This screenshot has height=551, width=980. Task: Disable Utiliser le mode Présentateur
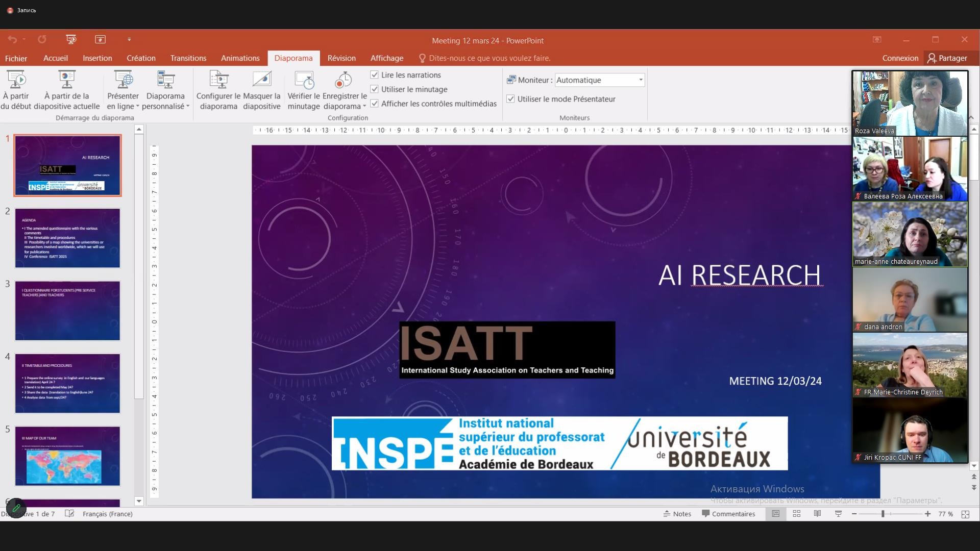510,99
